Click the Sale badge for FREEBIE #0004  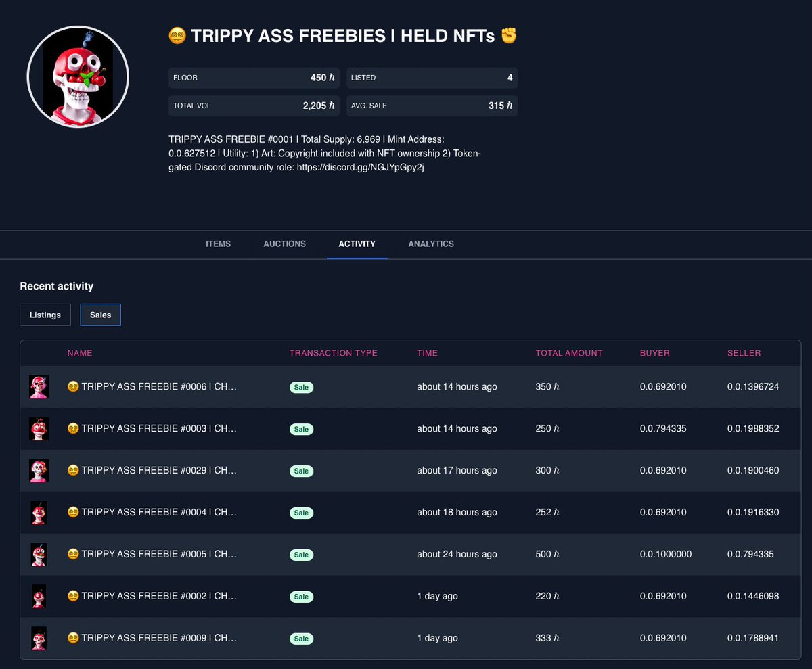[x=301, y=513]
